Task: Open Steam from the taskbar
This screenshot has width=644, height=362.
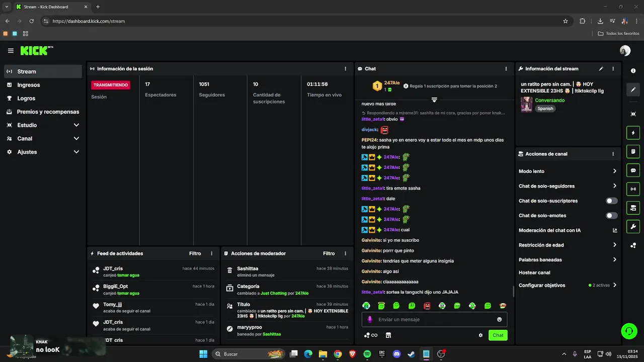Action: [x=411, y=354]
